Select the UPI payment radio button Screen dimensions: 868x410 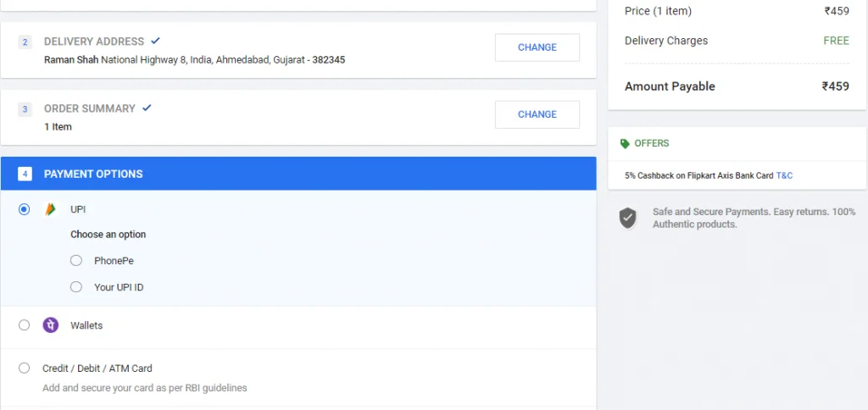[24, 209]
